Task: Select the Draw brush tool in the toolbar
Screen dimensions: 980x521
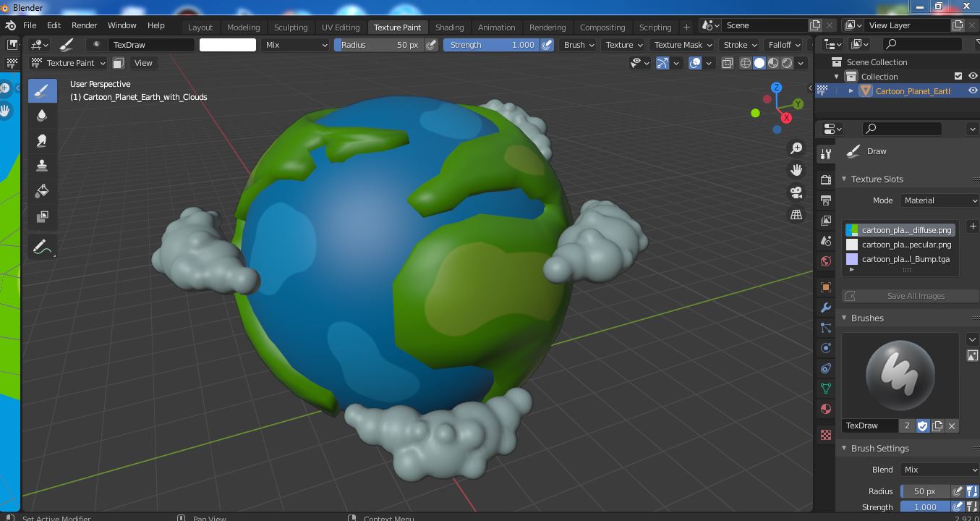Action: [x=43, y=90]
